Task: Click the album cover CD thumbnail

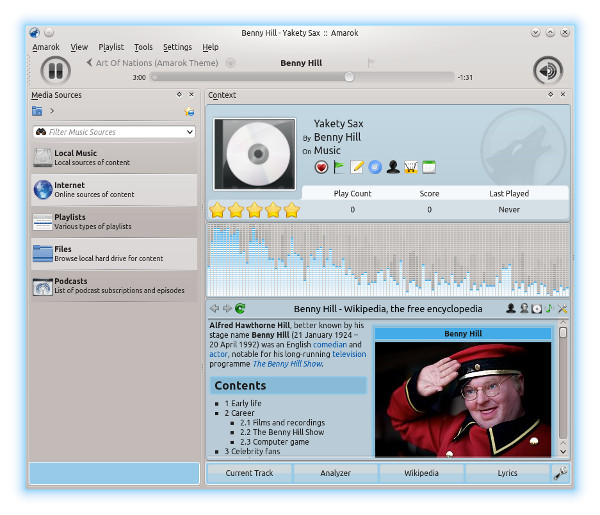Action: pos(254,154)
